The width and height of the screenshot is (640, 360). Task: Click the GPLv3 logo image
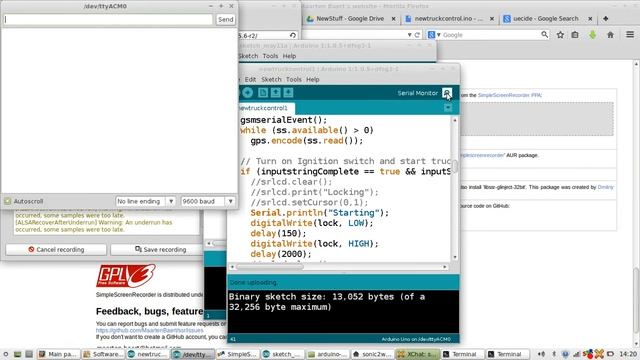click(x=126, y=276)
